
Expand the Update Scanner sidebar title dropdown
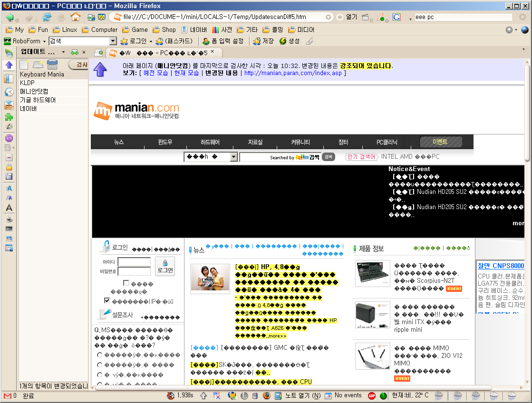coord(63,52)
